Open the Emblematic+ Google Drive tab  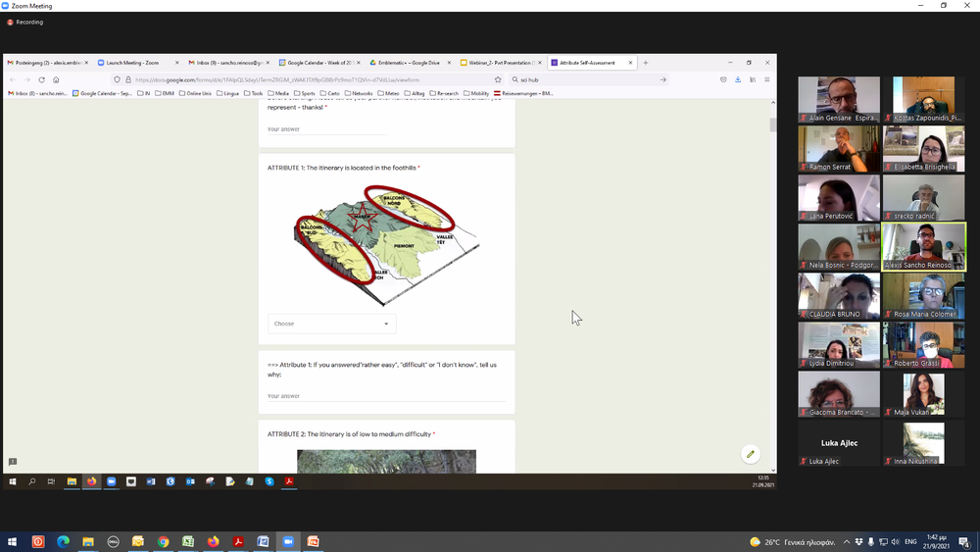pos(410,63)
